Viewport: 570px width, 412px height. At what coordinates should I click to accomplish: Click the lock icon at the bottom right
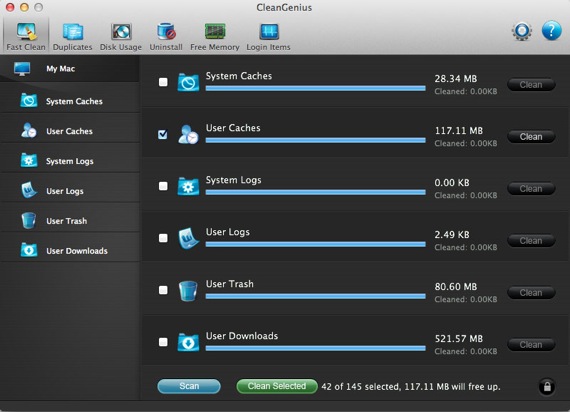point(547,387)
